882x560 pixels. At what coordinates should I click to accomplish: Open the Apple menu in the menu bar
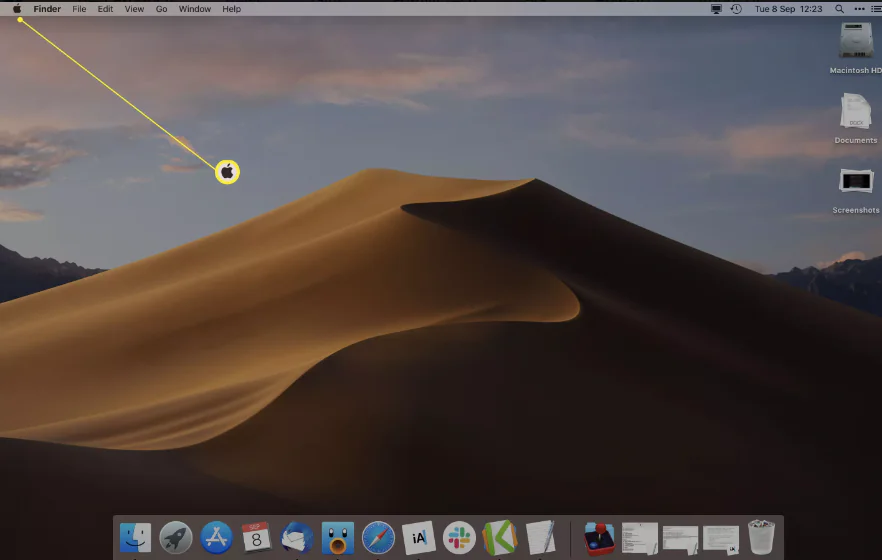17,8
